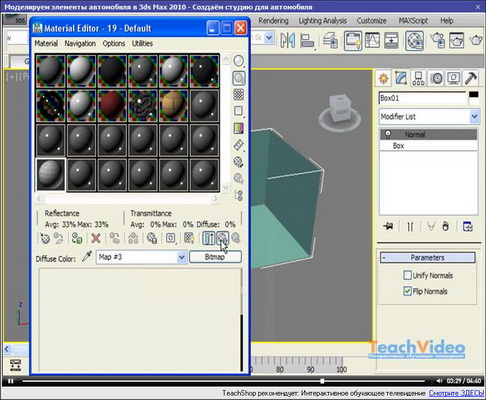
Task: Open the Utilities hammer panel tab
Action: (471, 79)
